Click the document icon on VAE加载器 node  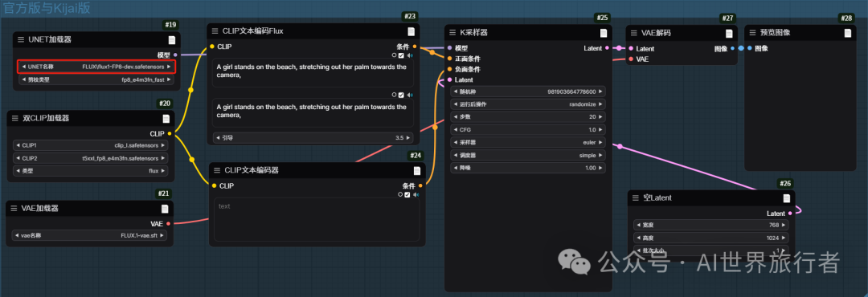pyautogui.click(x=165, y=209)
